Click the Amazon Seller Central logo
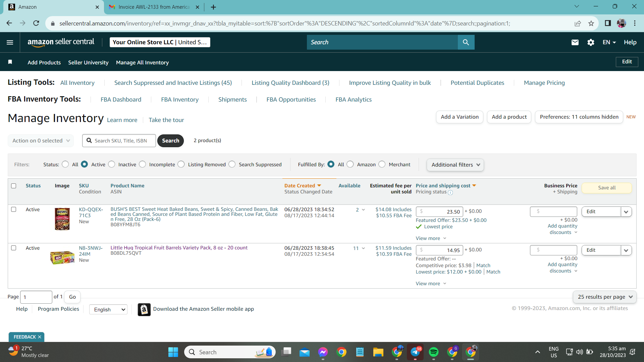 (x=61, y=42)
